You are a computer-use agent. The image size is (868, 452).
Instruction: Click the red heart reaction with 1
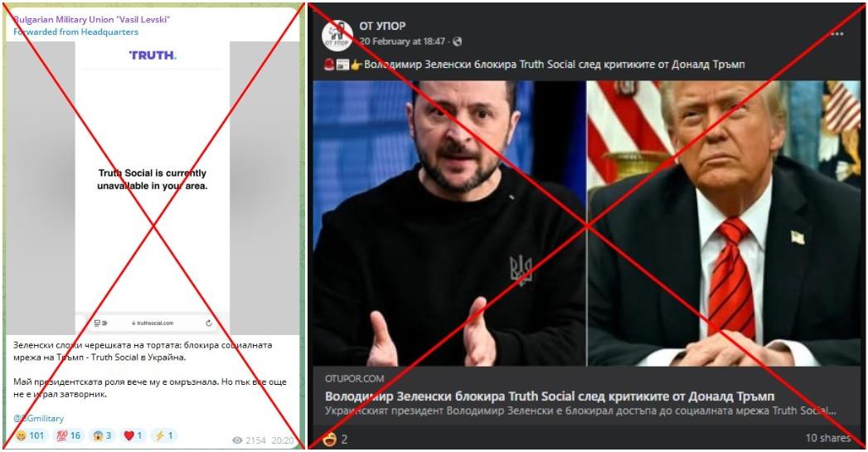[x=133, y=435]
